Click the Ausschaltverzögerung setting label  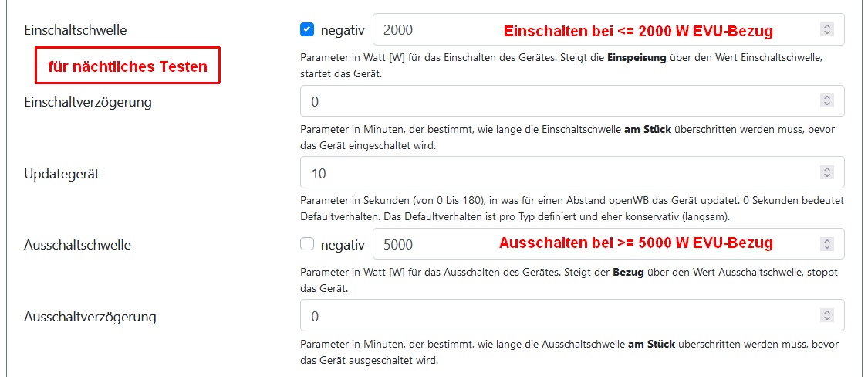[90, 316]
